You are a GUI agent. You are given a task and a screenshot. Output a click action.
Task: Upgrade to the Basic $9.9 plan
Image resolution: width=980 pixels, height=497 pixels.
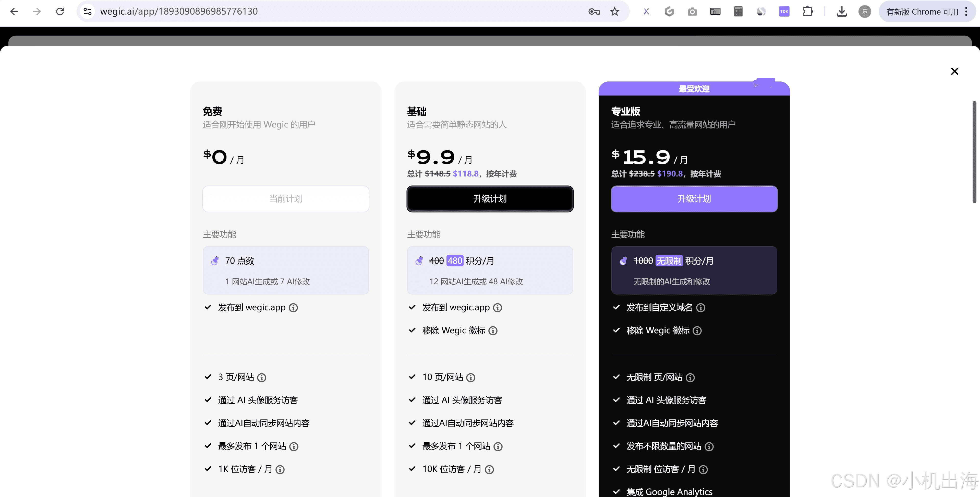[x=490, y=199]
